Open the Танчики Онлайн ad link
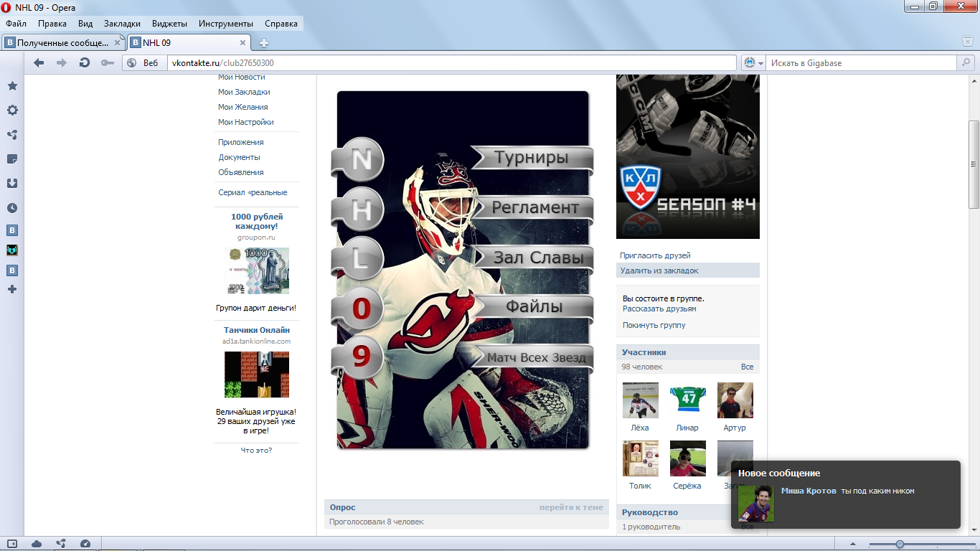 (257, 330)
